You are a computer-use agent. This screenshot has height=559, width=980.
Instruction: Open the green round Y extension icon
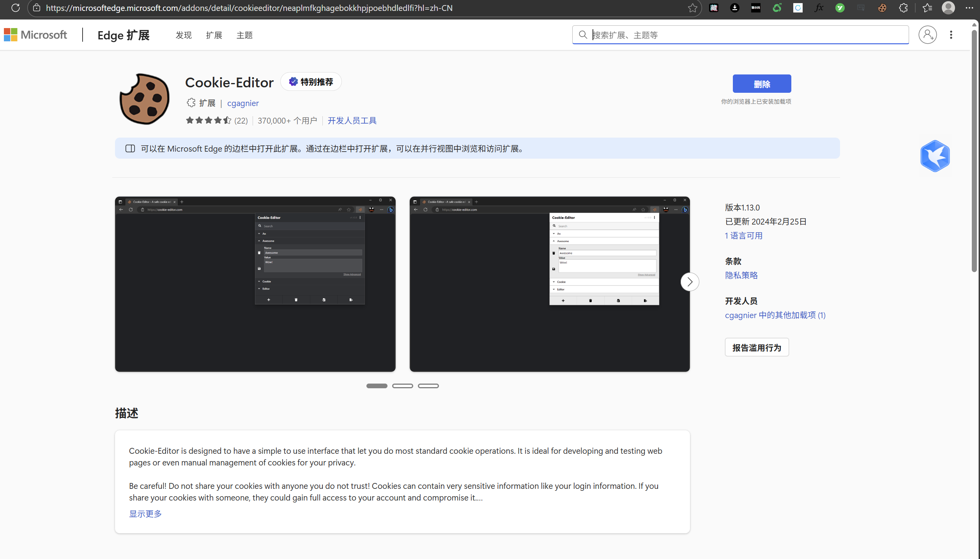click(x=840, y=8)
